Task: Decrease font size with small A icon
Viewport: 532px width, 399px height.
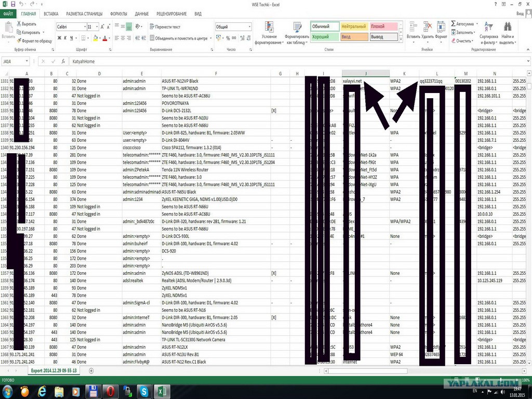Action: [109, 26]
